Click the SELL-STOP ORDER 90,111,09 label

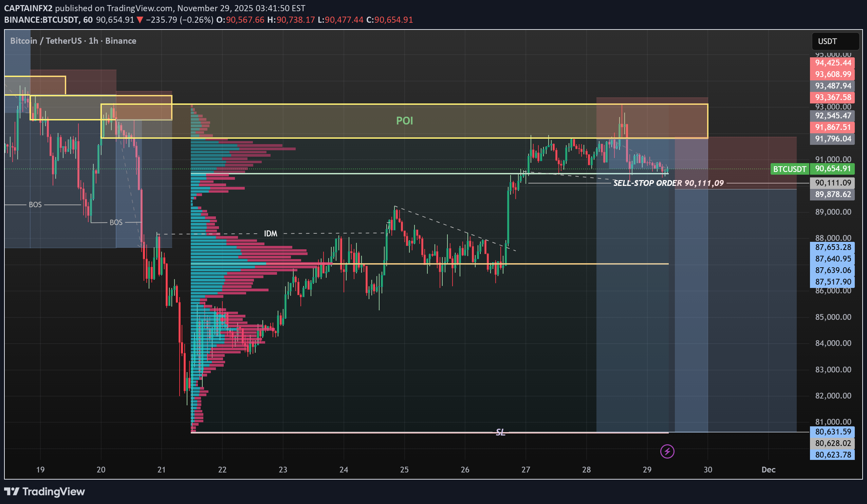click(668, 183)
